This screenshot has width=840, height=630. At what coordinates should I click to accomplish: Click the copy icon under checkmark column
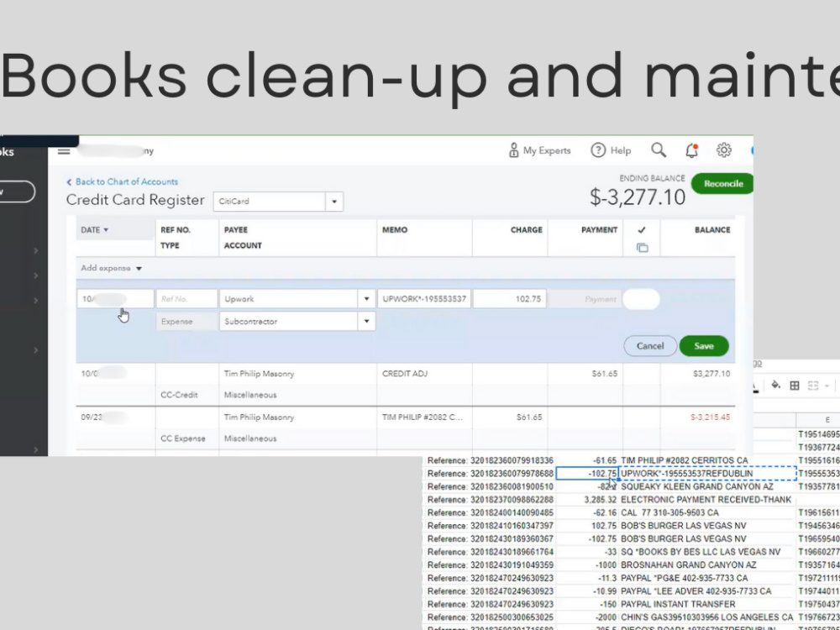[642, 248]
